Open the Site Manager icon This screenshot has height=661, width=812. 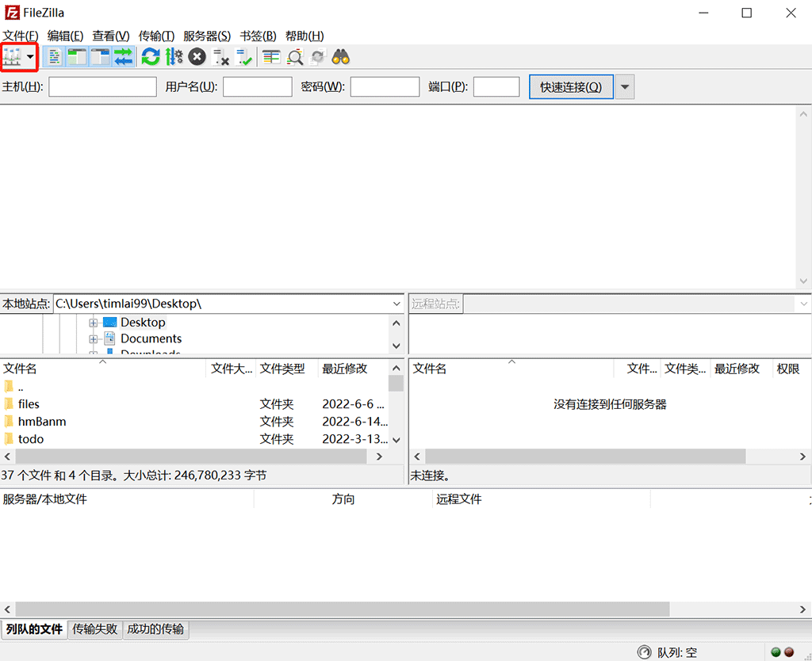click(13, 57)
